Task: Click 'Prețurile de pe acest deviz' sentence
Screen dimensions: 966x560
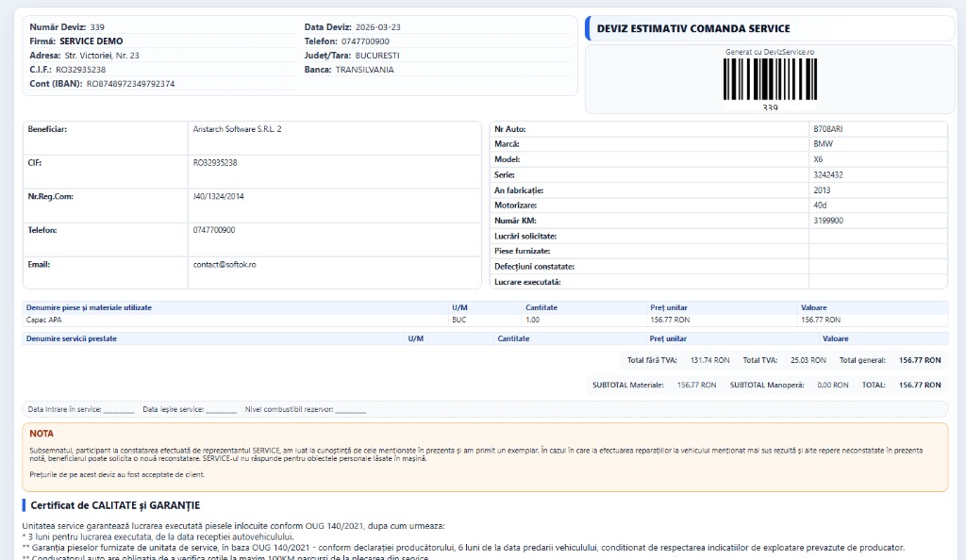Action: 117,474
